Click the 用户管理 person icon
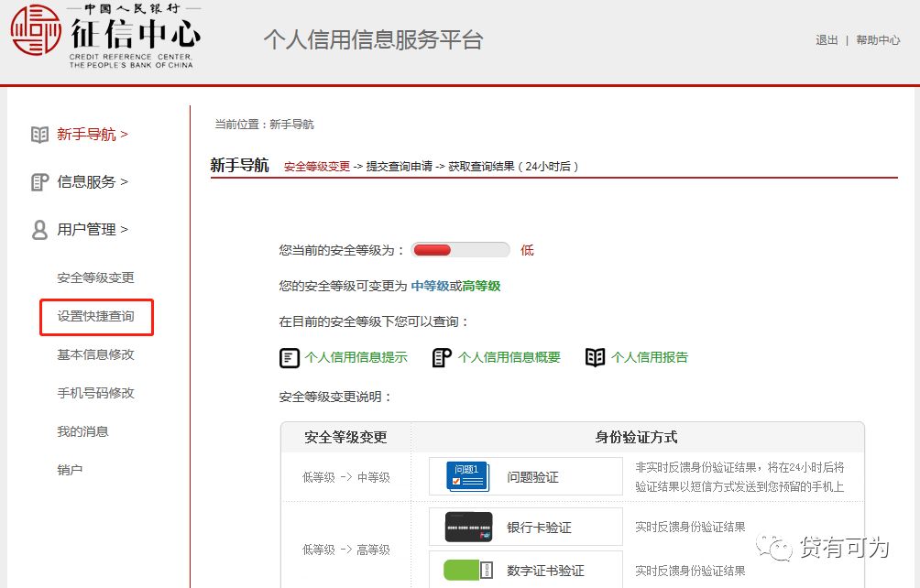The image size is (920, 588). 40,230
